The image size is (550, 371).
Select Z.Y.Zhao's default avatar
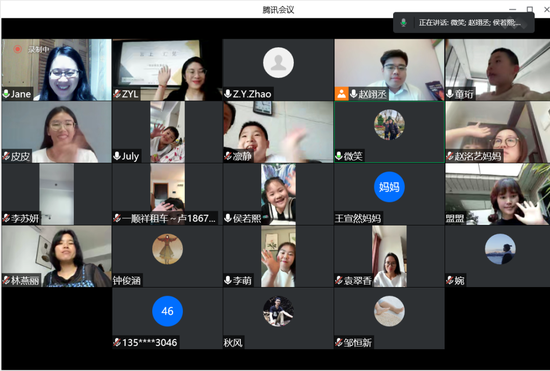(279, 62)
